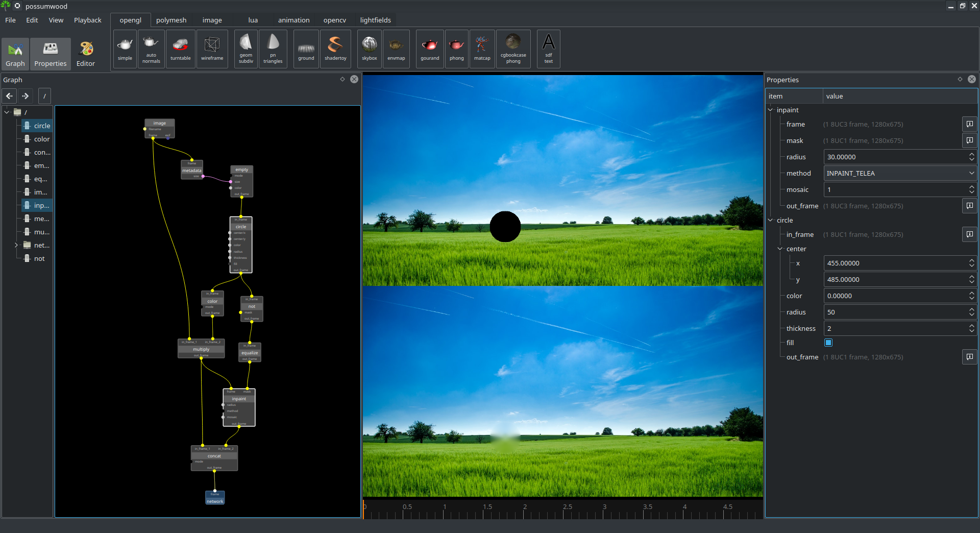Select the shadertoy shelf tool
The width and height of the screenshot is (980, 533).
click(x=335, y=49)
